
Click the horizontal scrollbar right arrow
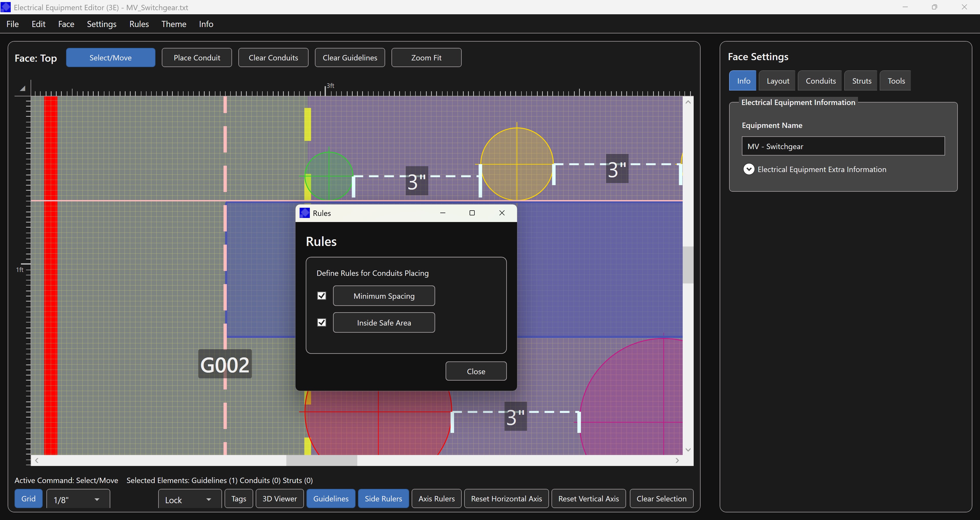pyautogui.click(x=677, y=460)
